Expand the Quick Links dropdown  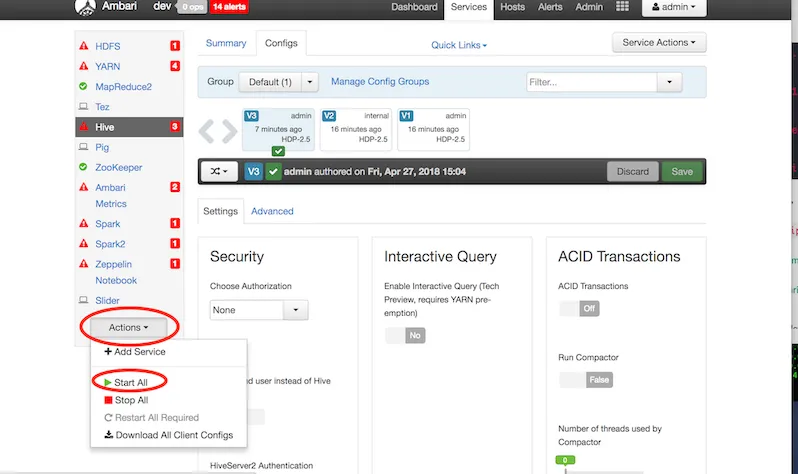coord(459,45)
